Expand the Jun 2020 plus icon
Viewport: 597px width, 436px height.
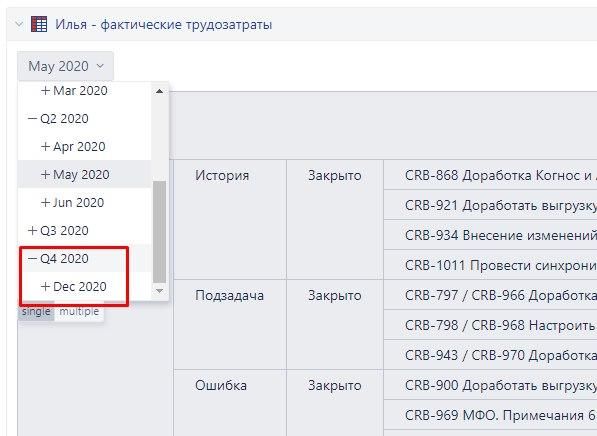point(45,203)
